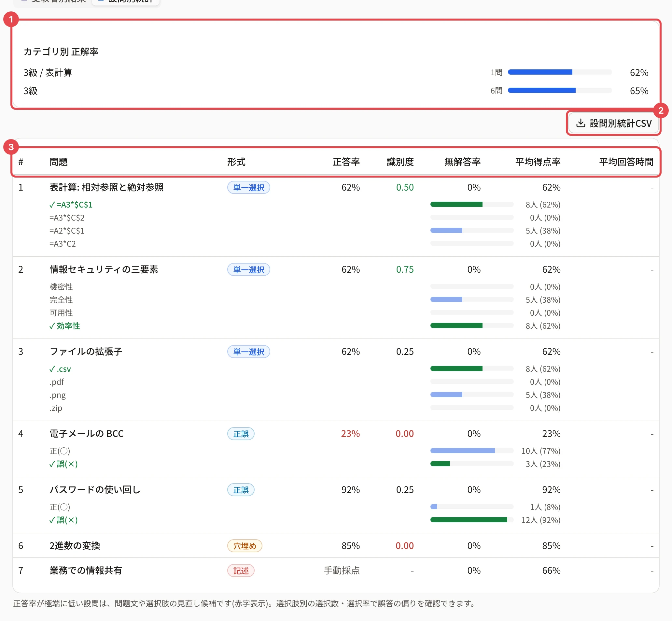This screenshot has height=621, width=672.
Task: Click the green 0.50 discrimination value
Action: (405, 188)
